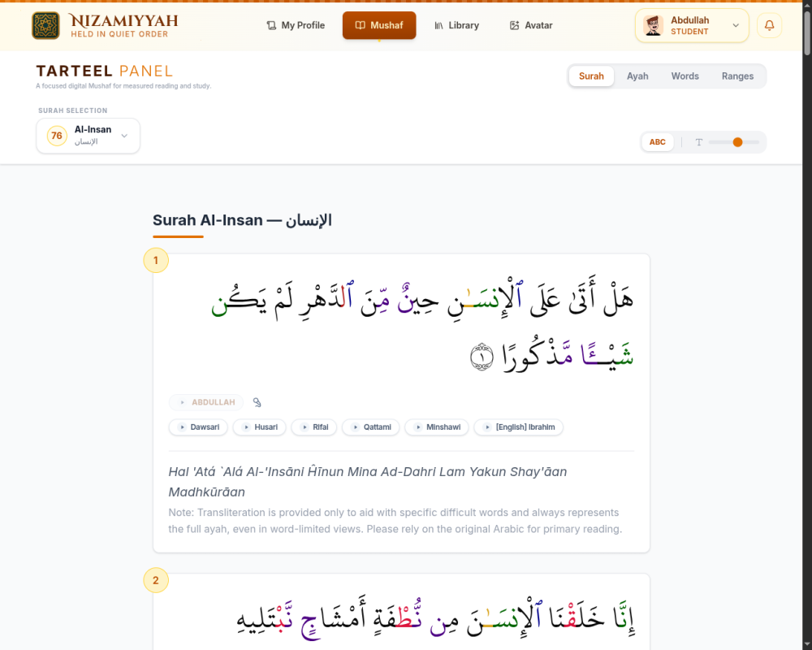
Task: Select the Ranges view option
Action: coord(737,76)
